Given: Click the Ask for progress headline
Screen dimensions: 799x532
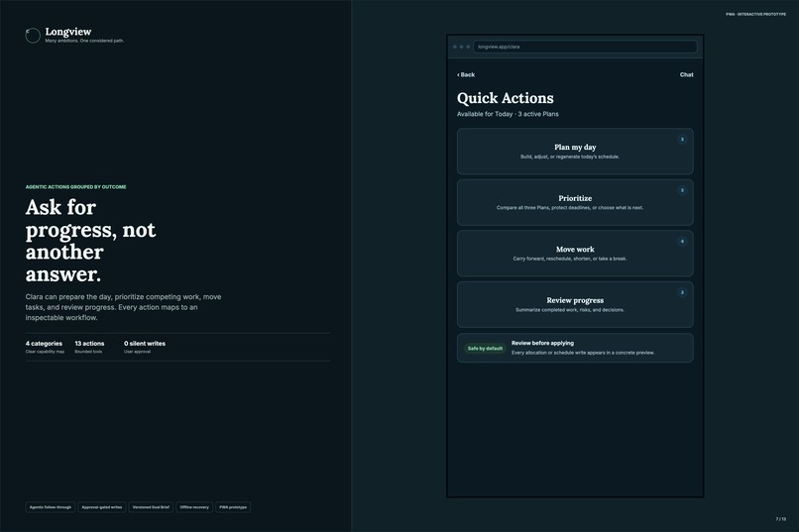Looking at the screenshot, I should [x=90, y=241].
